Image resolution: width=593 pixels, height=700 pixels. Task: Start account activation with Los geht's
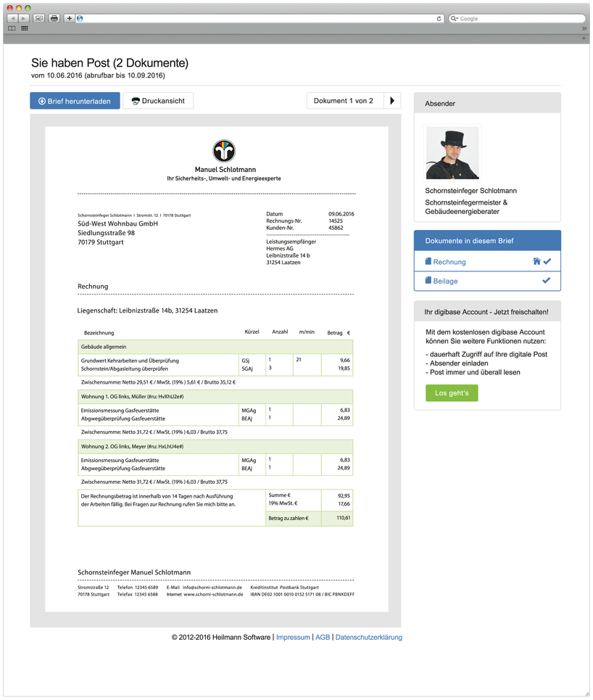452,393
